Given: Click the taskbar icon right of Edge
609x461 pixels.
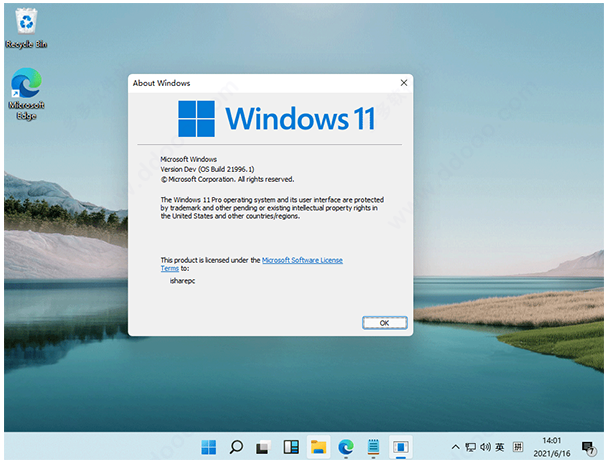Looking at the screenshot, I should tap(373, 447).
